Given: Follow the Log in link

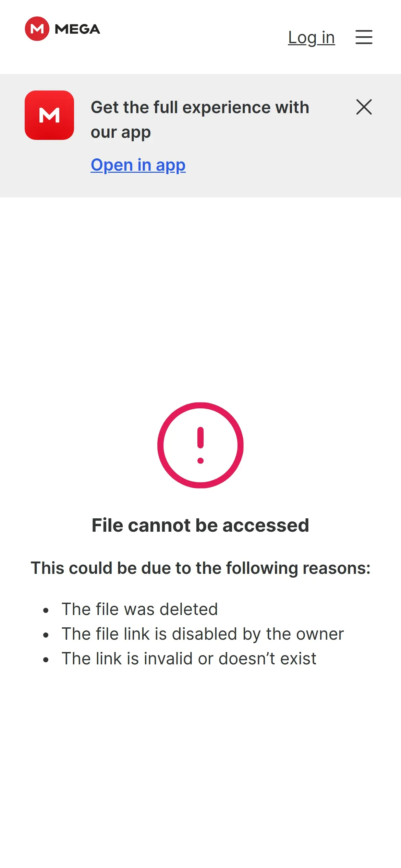Looking at the screenshot, I should coord(311,37).
